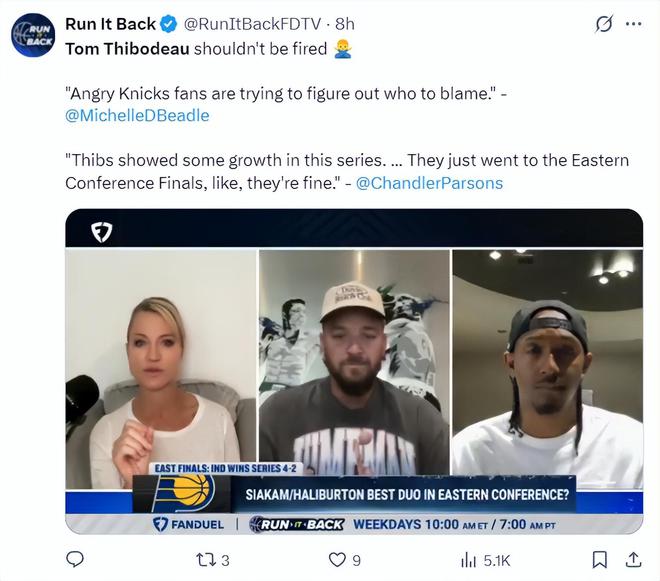Open the 8h timestamp link

pos(345,24)
